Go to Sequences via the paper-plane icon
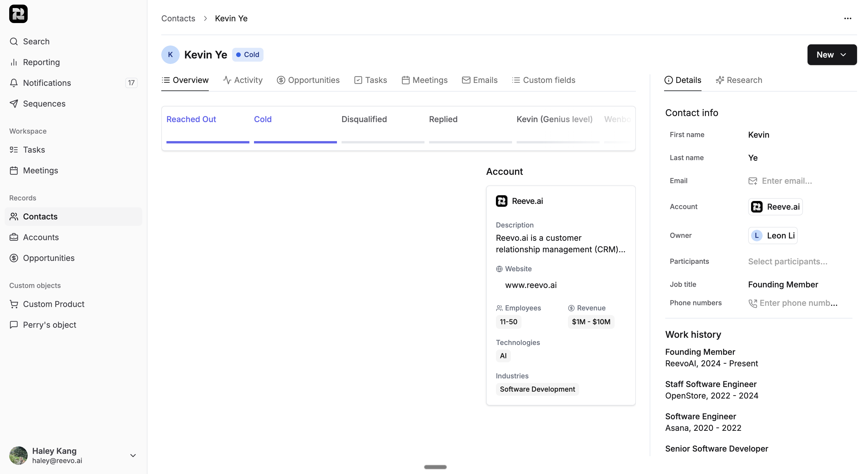868x474 pixels. [14, 103]
